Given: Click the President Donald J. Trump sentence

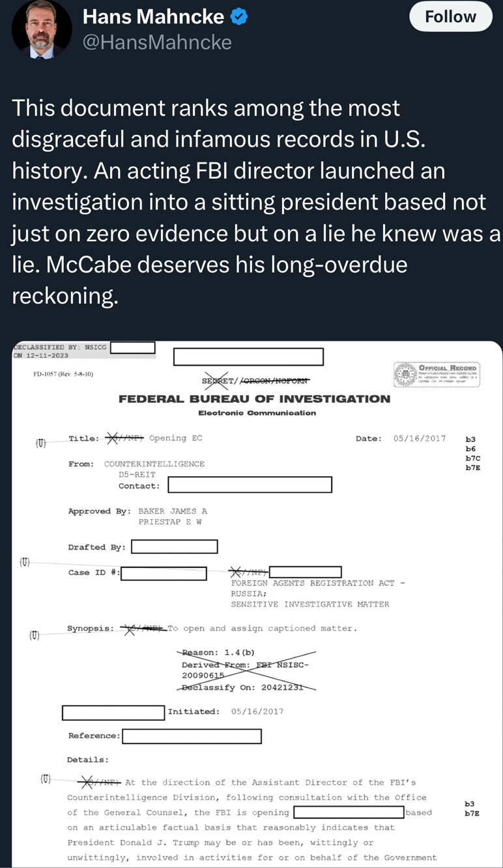Looking at the screenshot, I should (220, 843).
